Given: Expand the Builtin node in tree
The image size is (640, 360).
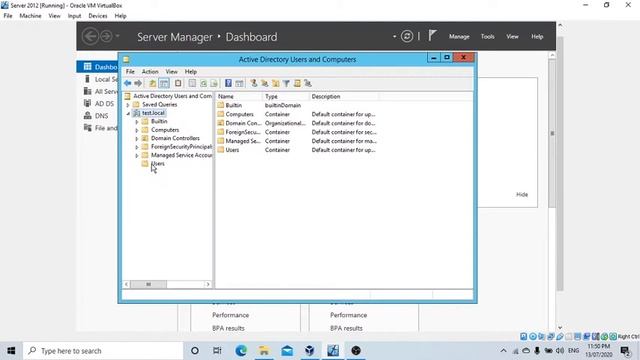Looking at the screenshot, I should (137, 122).
